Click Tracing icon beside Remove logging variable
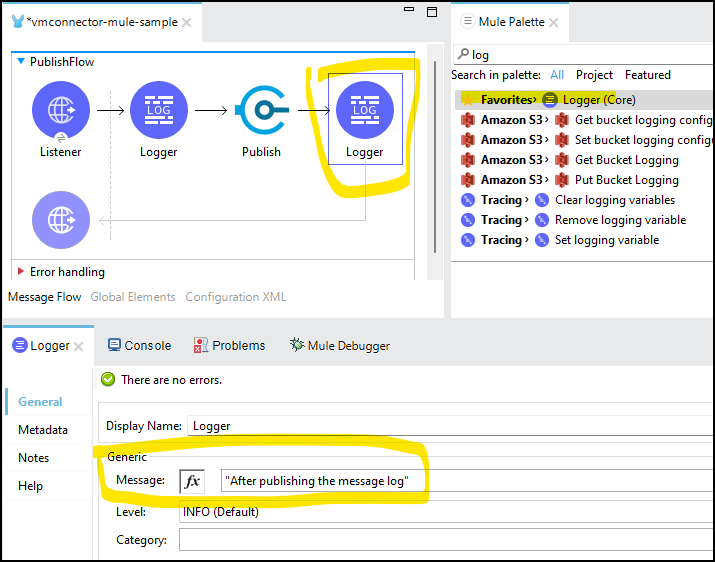This screenshot has height=562, width=715. (542, 220)
